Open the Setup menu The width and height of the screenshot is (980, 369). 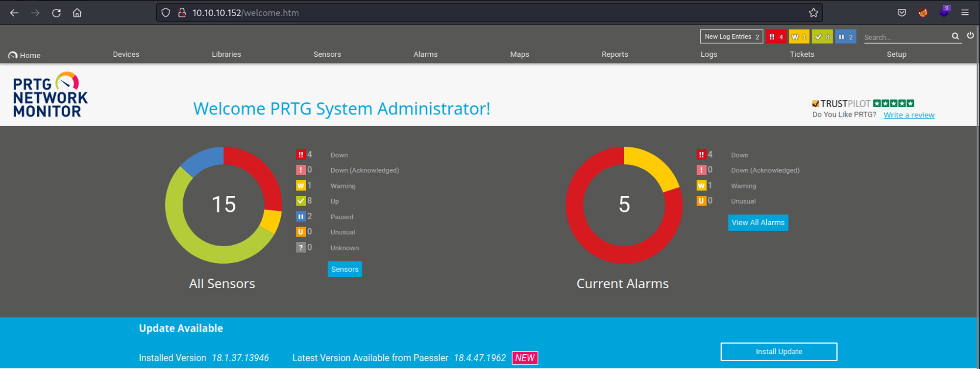click(x=896, y=54)
